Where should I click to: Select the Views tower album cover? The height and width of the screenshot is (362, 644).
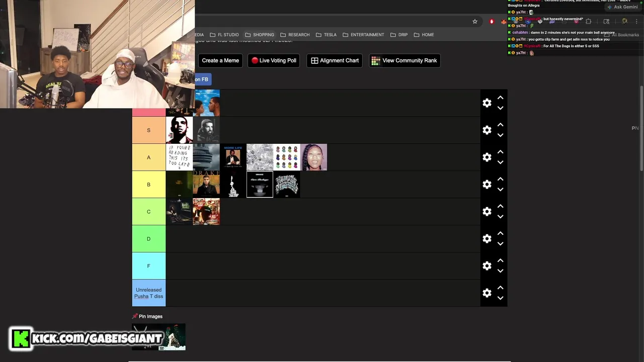point(206,157)
